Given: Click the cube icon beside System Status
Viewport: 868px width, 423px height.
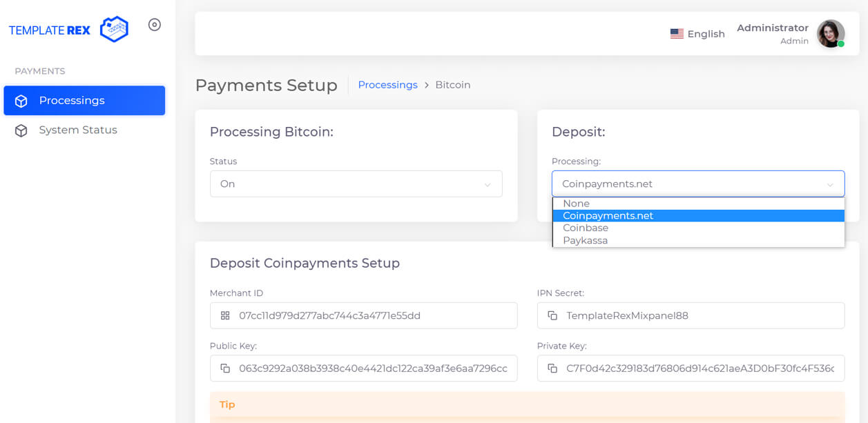Looking at the screenshot, I should pyautogui.click(x=21, y=130).
